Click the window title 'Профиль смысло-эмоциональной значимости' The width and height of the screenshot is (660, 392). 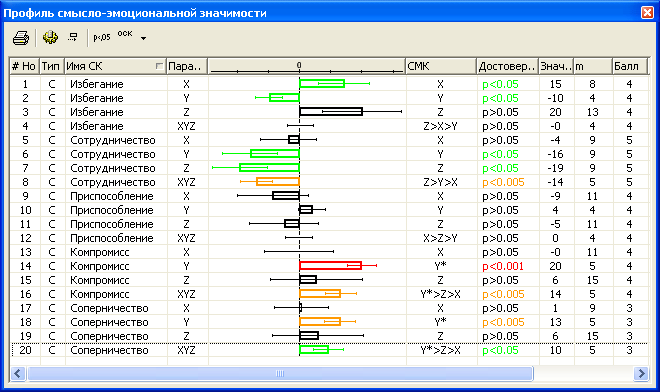click(x=135, y=13)
